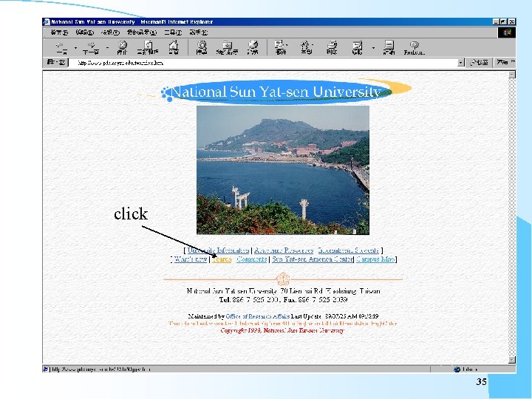The height and width of the screenshot is (399, 532).
Task: Click the Tel and Fax number line
Action: 283,299
